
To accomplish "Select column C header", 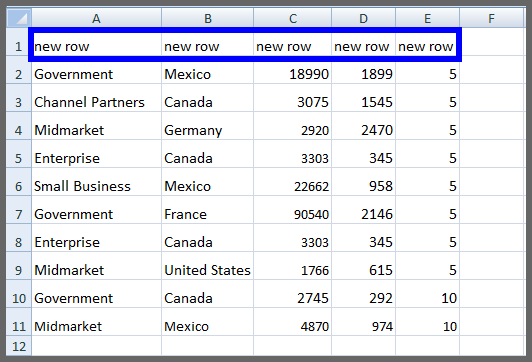I will 292,18.
